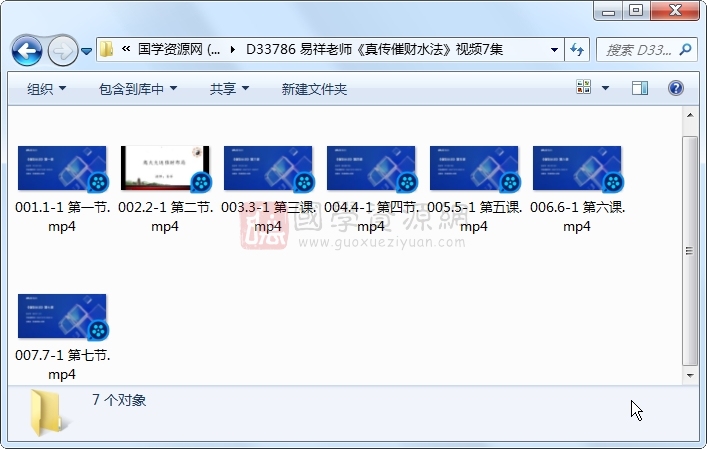The image size is (707, 449).
Task: Click the Forward navigation arrow button
Action: coord(62,49)
